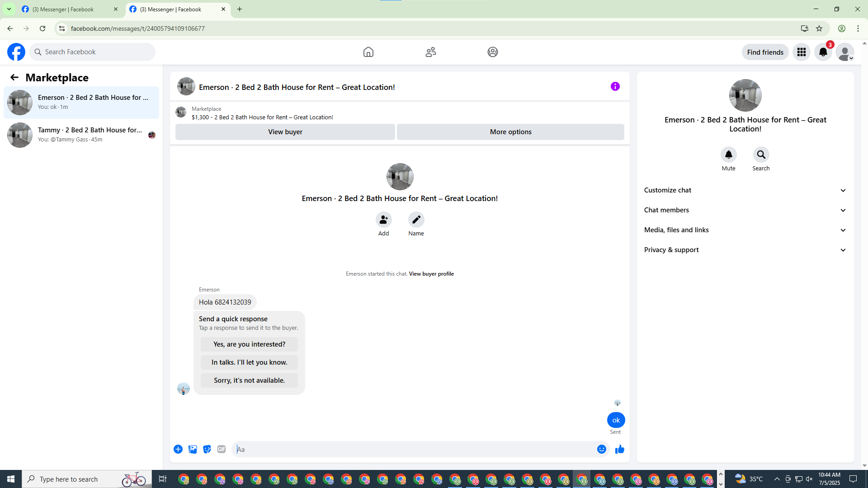Choose a sticker icon in composer
This screenshot has height=488, width=868.
pyautogui.click(x=207, y=449)
